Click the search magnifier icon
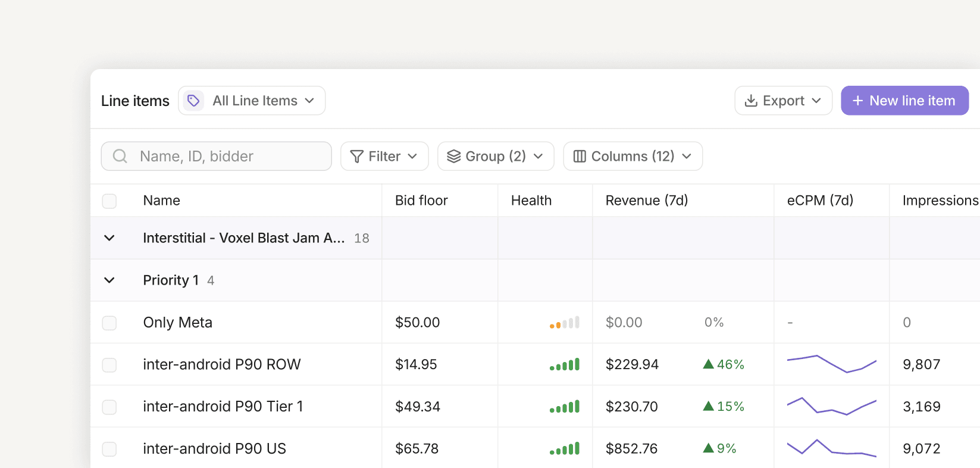This screenshot has width=980, height=468. click(x=120, y=156)
